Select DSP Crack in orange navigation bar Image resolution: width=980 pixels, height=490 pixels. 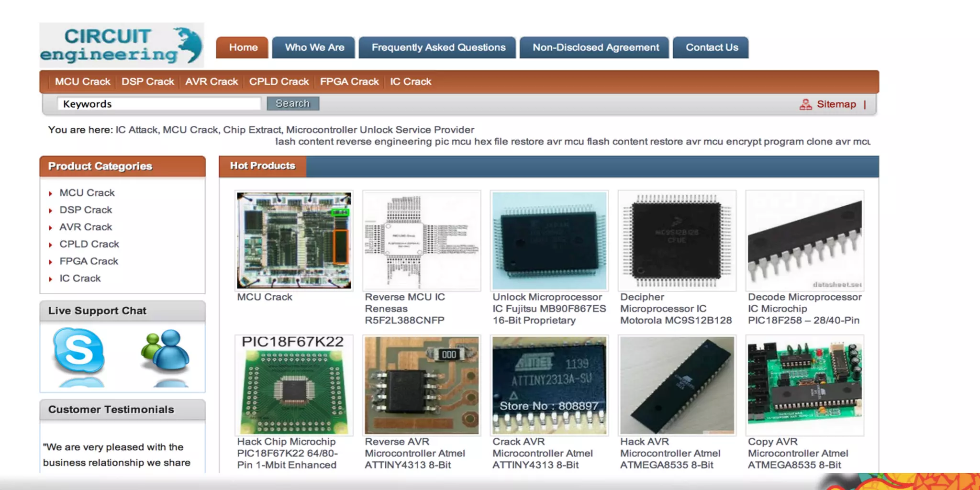[x=147, y=82]
